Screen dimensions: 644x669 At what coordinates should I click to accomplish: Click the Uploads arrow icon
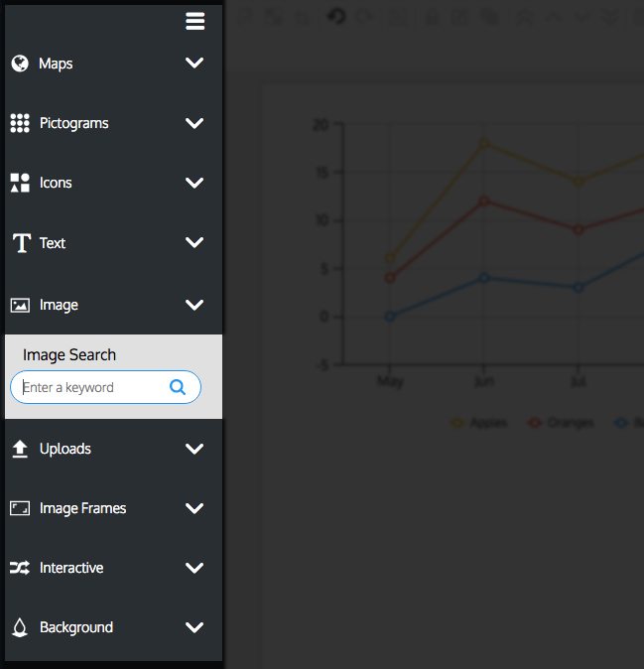tap(20, 449)
